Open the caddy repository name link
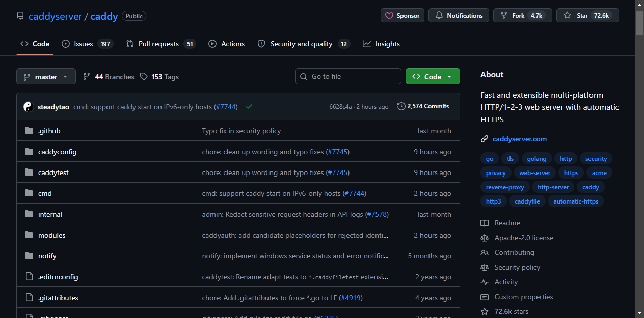644x318 pixels. [x=104, y=16]
